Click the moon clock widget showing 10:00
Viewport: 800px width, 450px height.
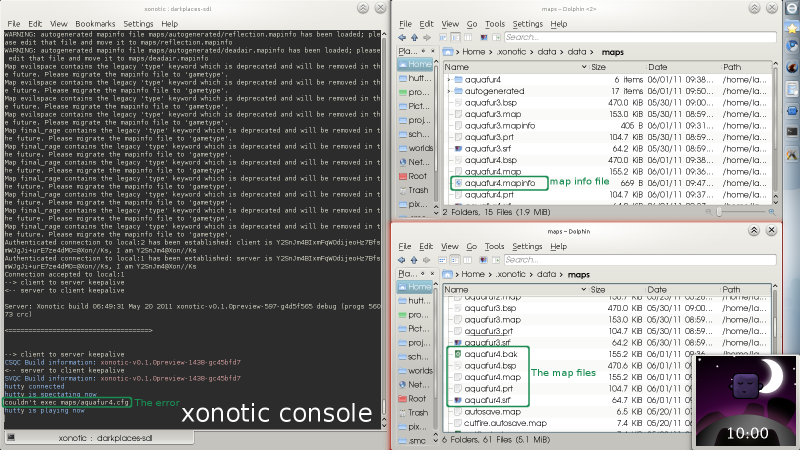(746, 401)
